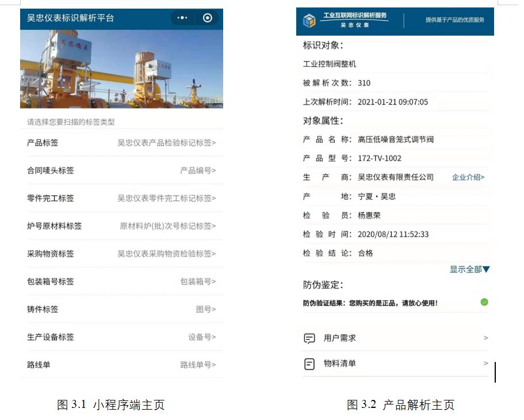This screenshot has width=524, height=420.
Task: Click 原材料炉(批)次号标记标签> link
Action: (x=168, y=226)
